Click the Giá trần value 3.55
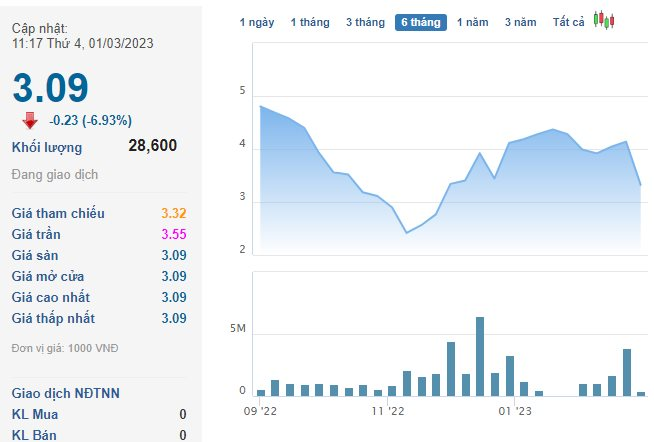 174,234
